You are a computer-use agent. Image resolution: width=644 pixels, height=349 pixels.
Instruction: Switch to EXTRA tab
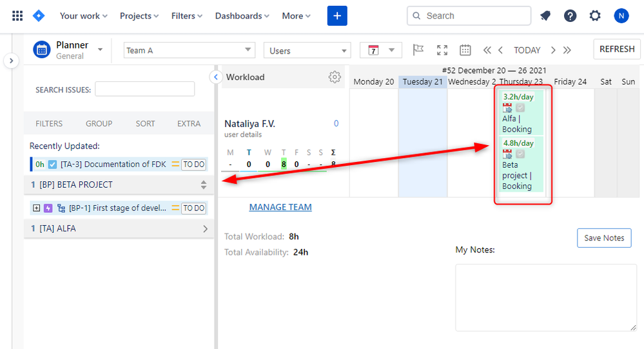click(189, 124)
